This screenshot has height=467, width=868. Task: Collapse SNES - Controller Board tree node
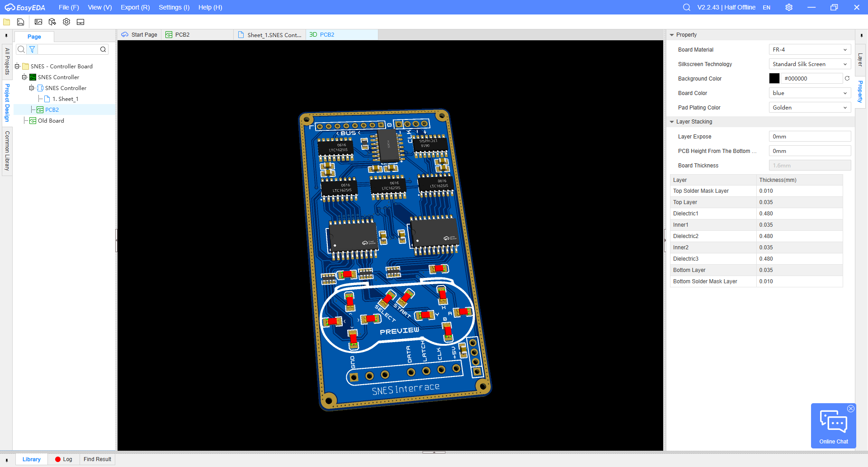point(17,67)
